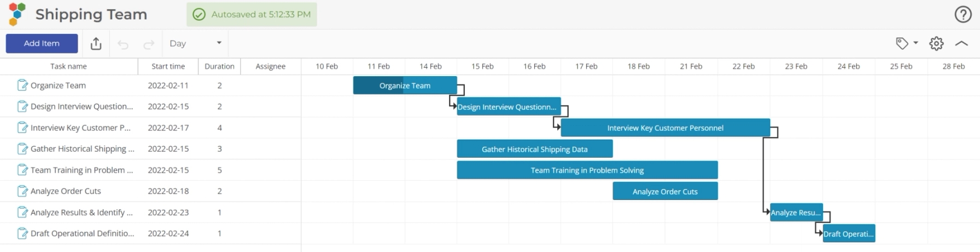
Task: Click the help question mark icon
Action: click(963, 14)
